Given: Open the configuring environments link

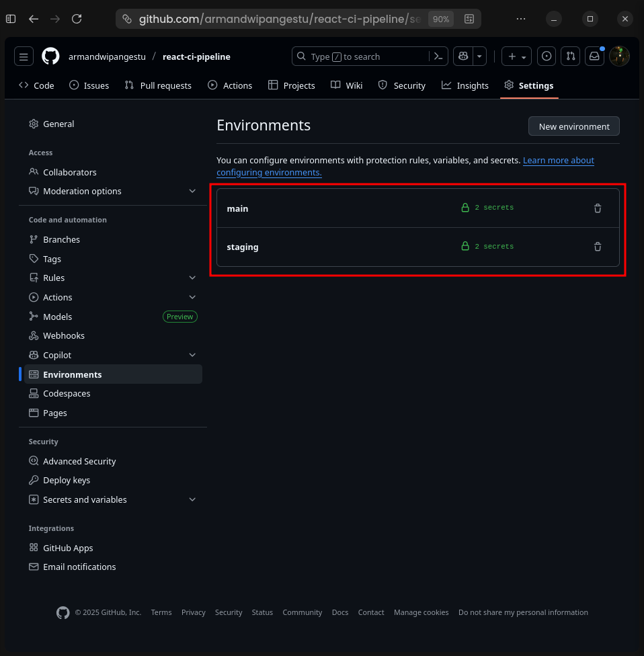Looking at the screenshot, I should click(x=268, y=172).
